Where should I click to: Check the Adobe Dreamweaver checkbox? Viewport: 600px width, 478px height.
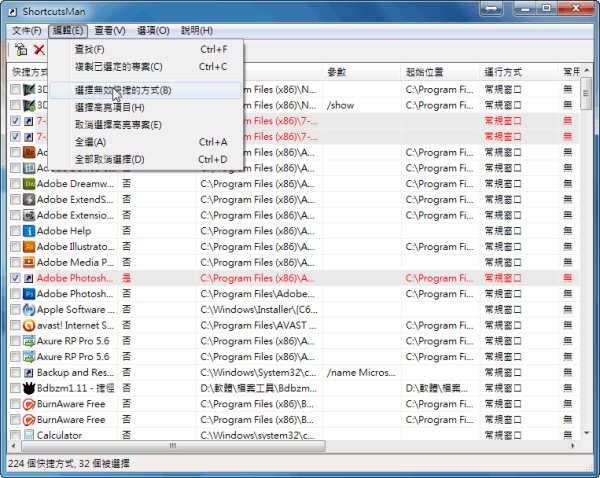(x=15, y=184)
